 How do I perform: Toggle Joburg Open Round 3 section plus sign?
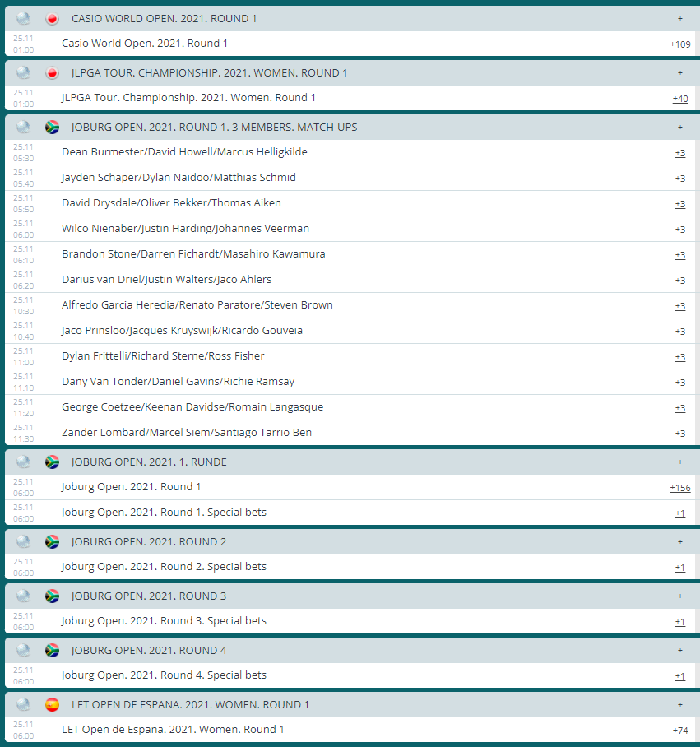(680, 596)
